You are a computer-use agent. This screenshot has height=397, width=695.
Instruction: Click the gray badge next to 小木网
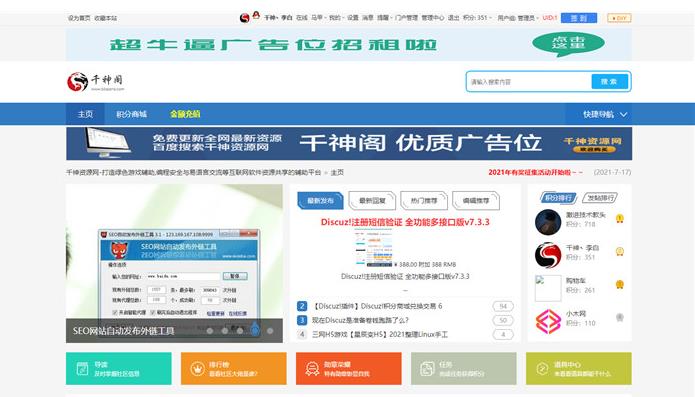620,317
